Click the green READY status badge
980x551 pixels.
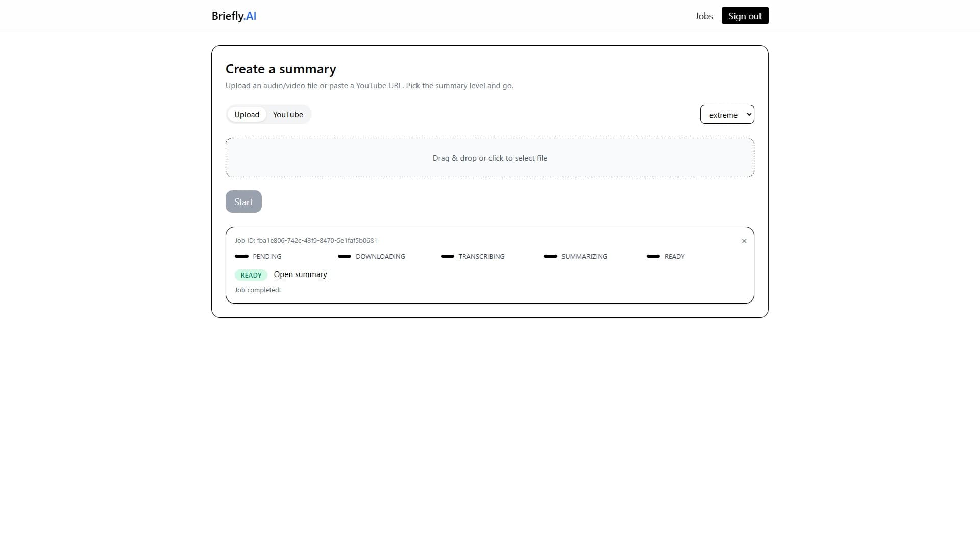[x=251, y=274]
